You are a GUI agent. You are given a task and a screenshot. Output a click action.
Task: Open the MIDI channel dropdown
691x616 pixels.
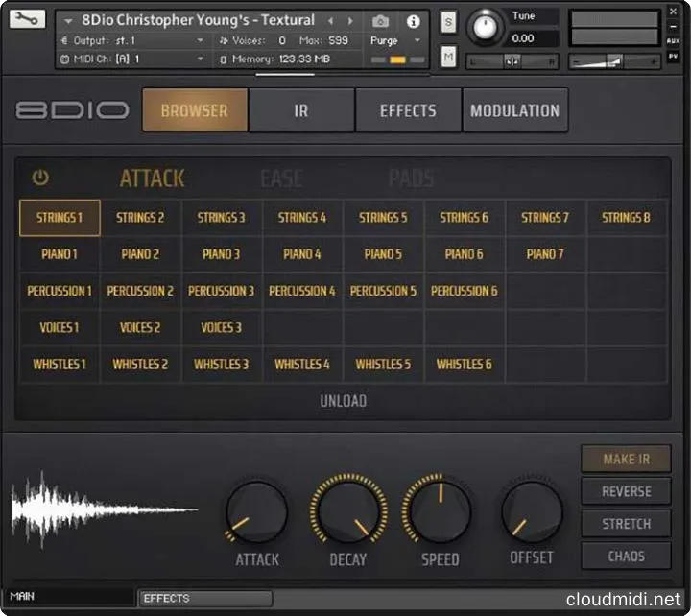click(200, 59)
